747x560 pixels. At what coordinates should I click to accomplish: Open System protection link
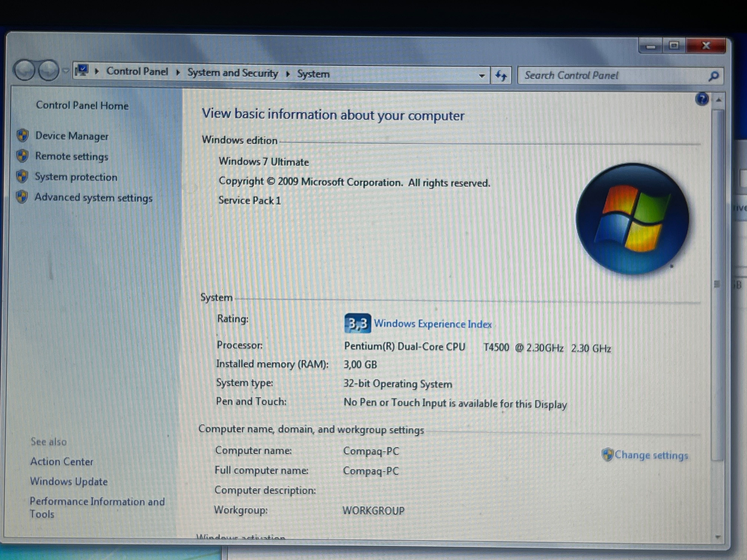(x=76, y=177)
